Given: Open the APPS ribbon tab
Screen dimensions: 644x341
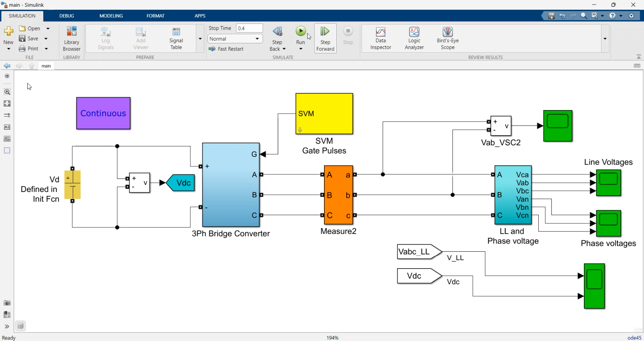Looking at the screenshot, I should point(200,16).
